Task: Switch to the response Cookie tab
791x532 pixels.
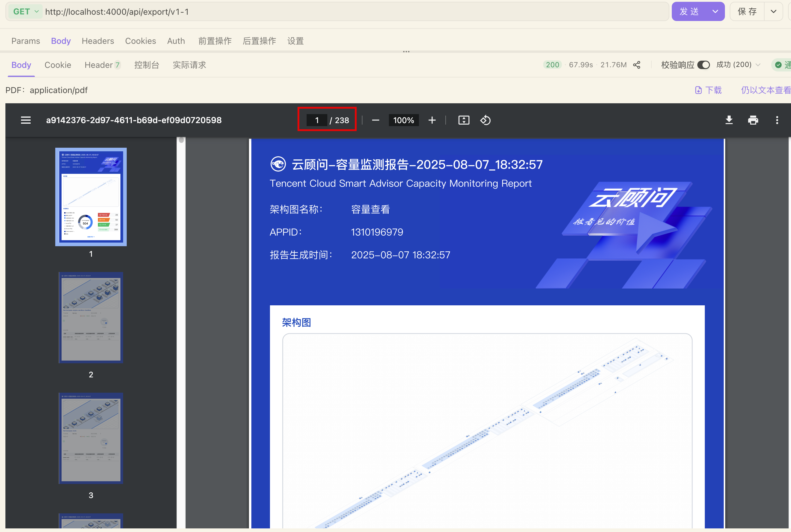Action: coord(58,65)
